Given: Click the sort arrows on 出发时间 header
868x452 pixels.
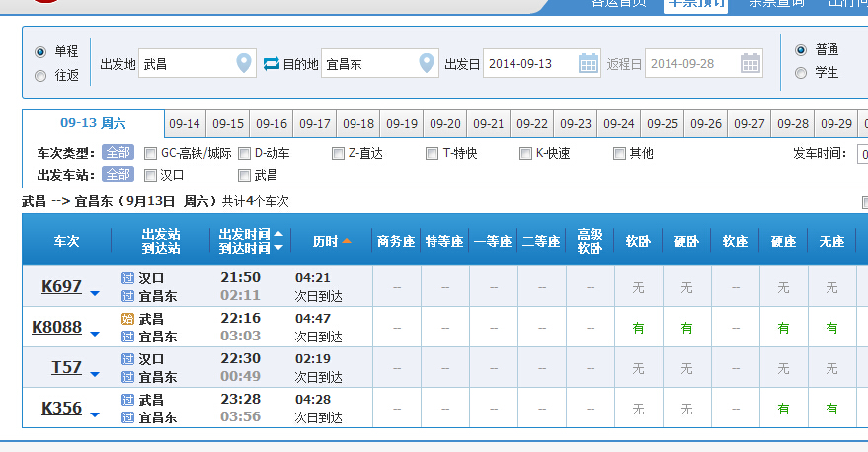Looking at the screenshot, I should coord(279,241).
